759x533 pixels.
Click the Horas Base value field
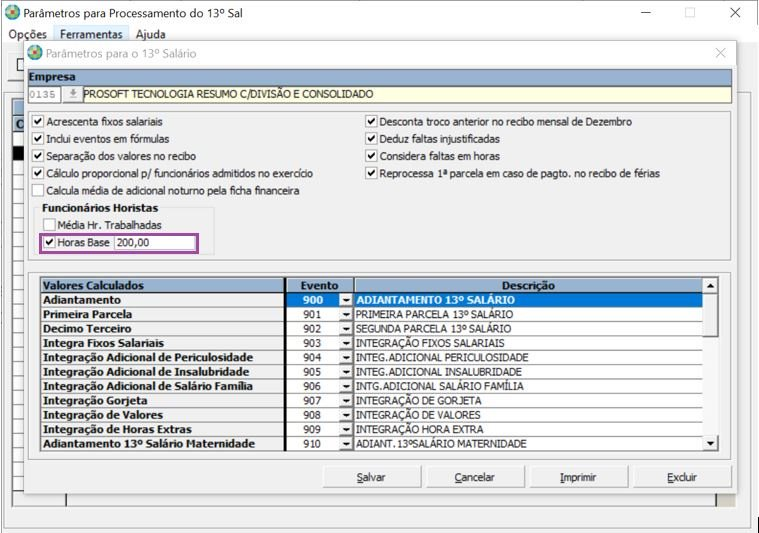(x=153, y=242)
